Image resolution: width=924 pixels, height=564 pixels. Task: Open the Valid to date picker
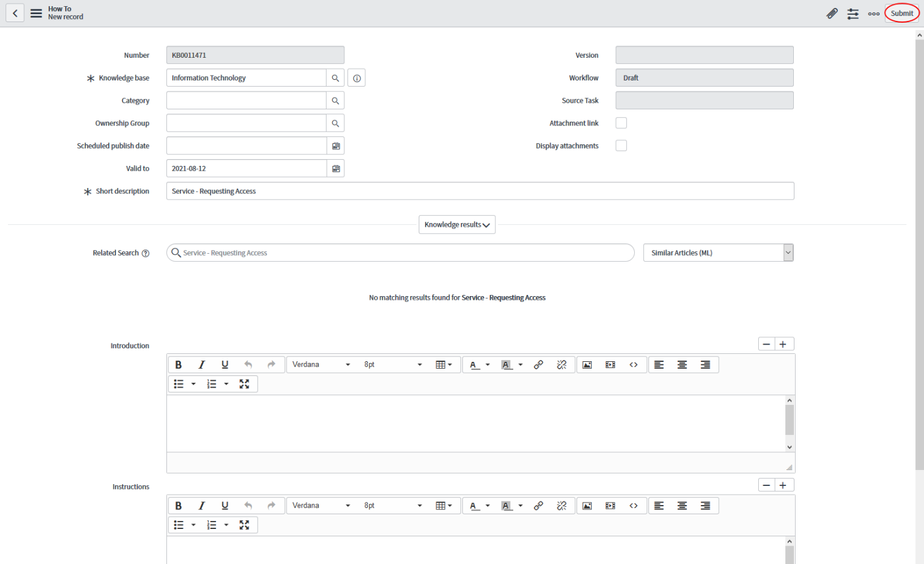335,168
